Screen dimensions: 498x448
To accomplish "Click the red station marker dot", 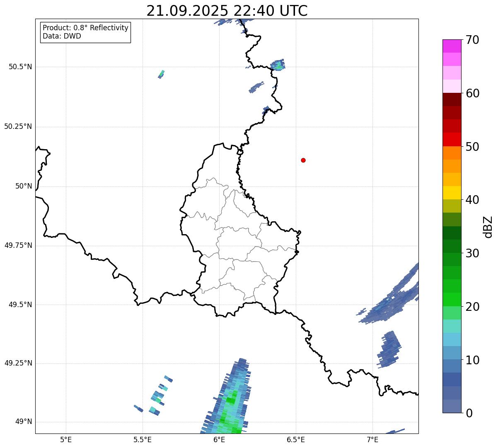I will (303, 160).
